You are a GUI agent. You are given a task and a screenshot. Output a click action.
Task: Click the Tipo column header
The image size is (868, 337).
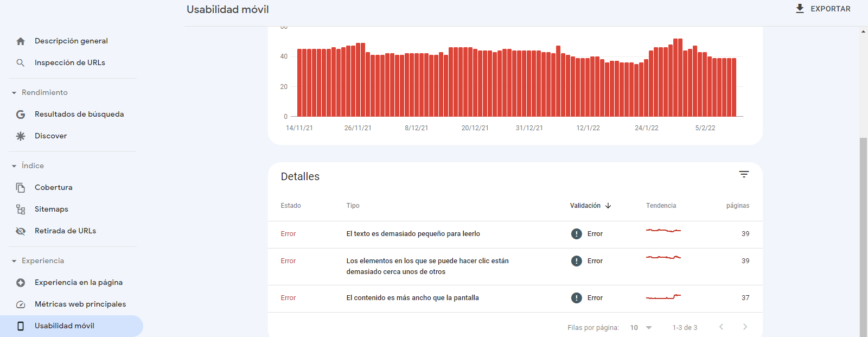(x=353, y=206)
